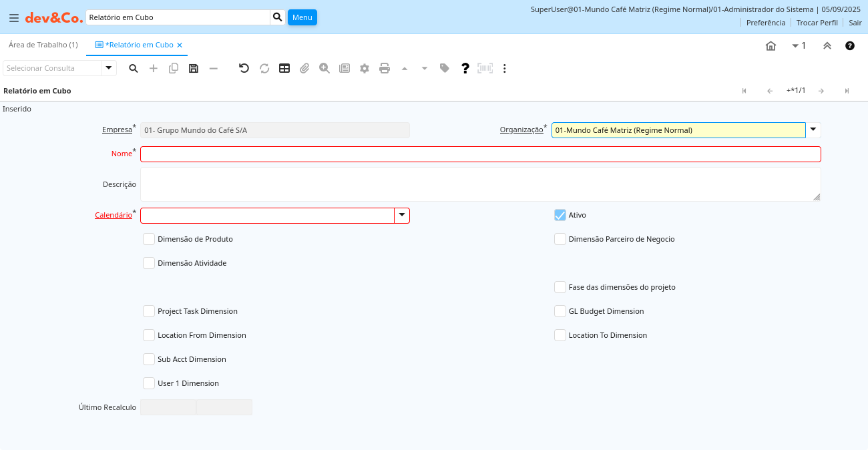Open the three-dot more options menu
Screen dimensions: 868x450
pyautogui.click(x=505, y=68)
